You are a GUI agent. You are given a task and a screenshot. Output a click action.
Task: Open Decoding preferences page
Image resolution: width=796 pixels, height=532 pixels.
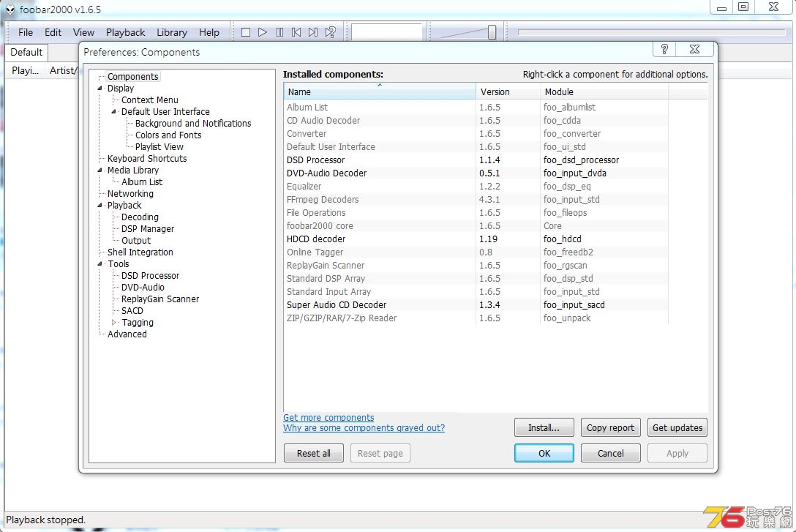(140, 217)
